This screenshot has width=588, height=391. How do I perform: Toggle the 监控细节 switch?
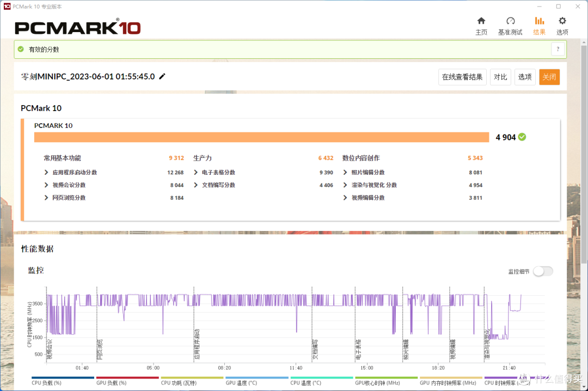(x=543, y=271)
